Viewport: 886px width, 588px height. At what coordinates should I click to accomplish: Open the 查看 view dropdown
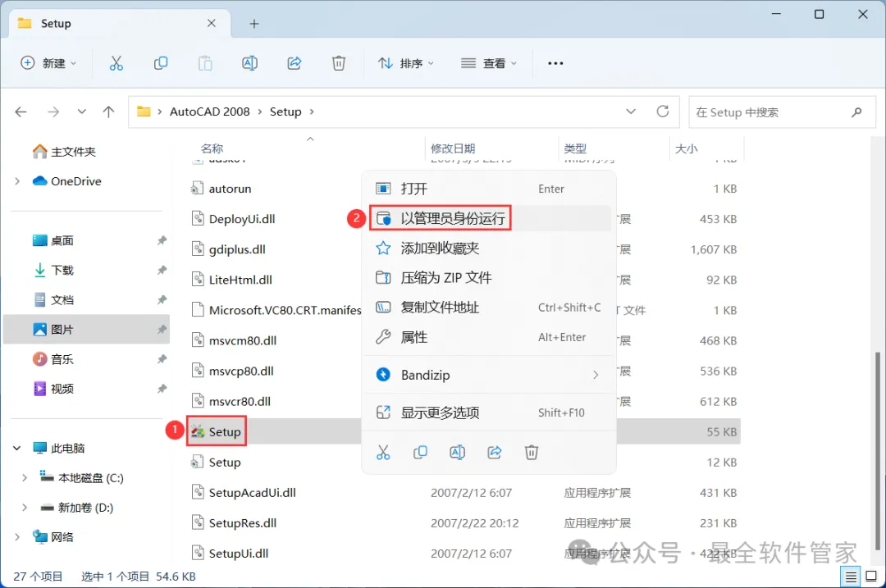coord(489,63)
